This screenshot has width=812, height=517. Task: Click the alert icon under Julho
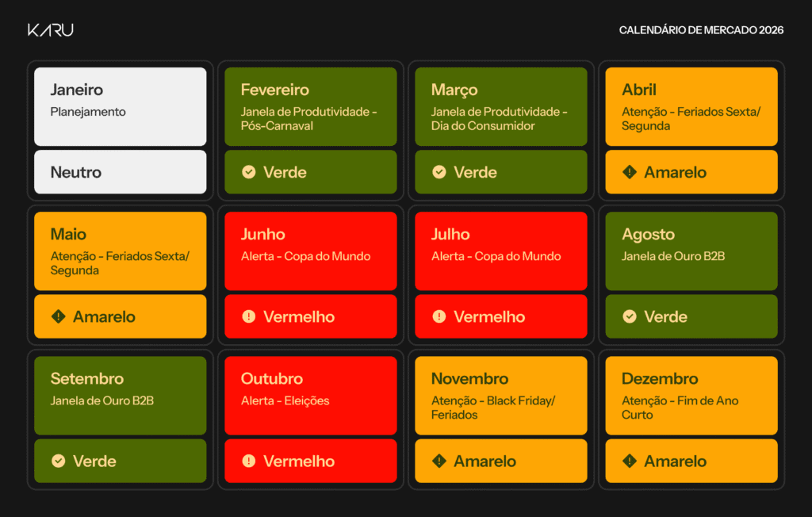[x=439, y=316]
